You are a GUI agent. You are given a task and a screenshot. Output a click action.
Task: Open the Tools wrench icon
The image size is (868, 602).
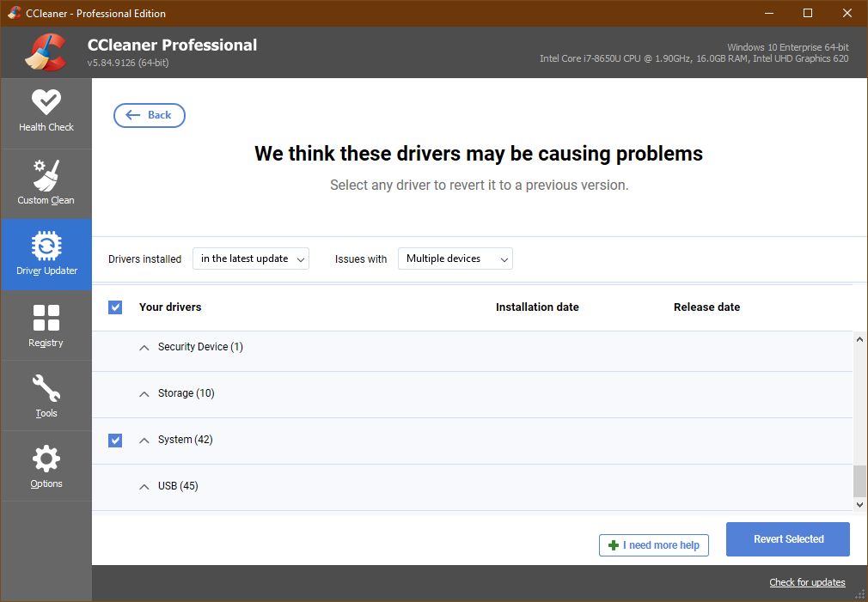pyautogui.click(x=46, y=388)
